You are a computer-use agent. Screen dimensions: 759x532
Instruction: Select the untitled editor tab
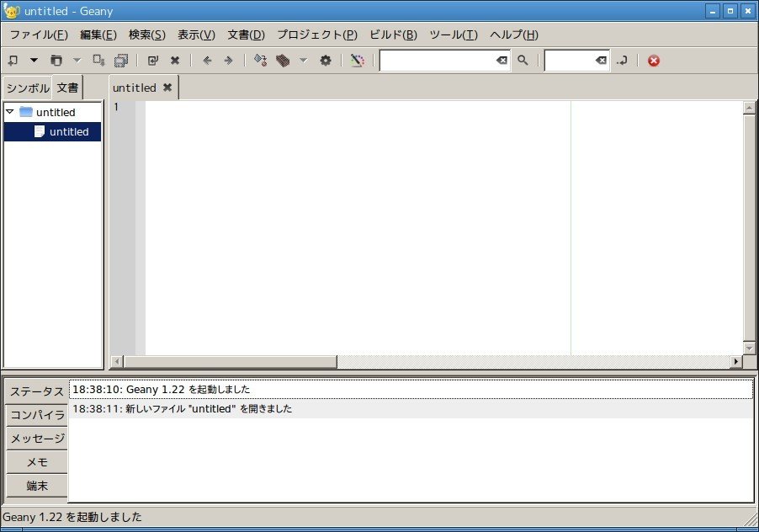point(135,88)
